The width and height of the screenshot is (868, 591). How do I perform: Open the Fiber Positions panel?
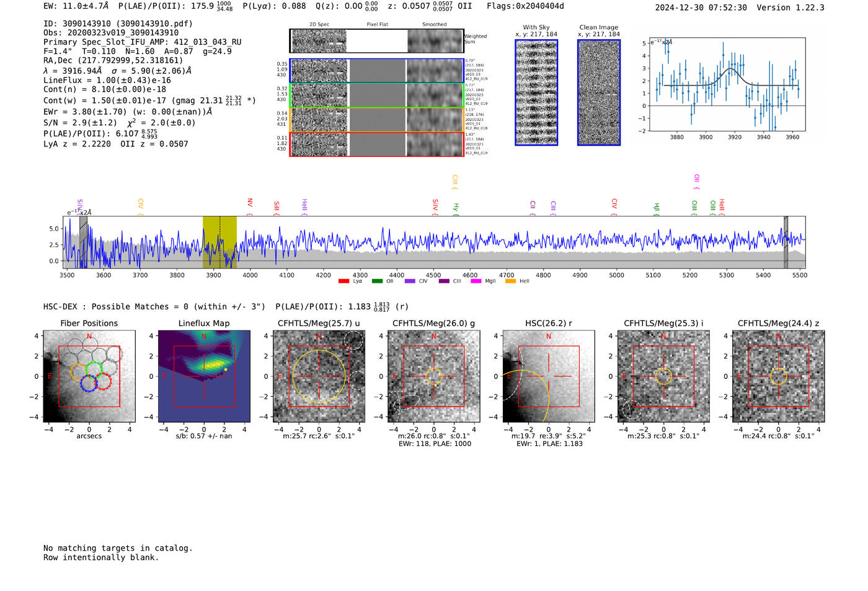[x=89, y=376]
